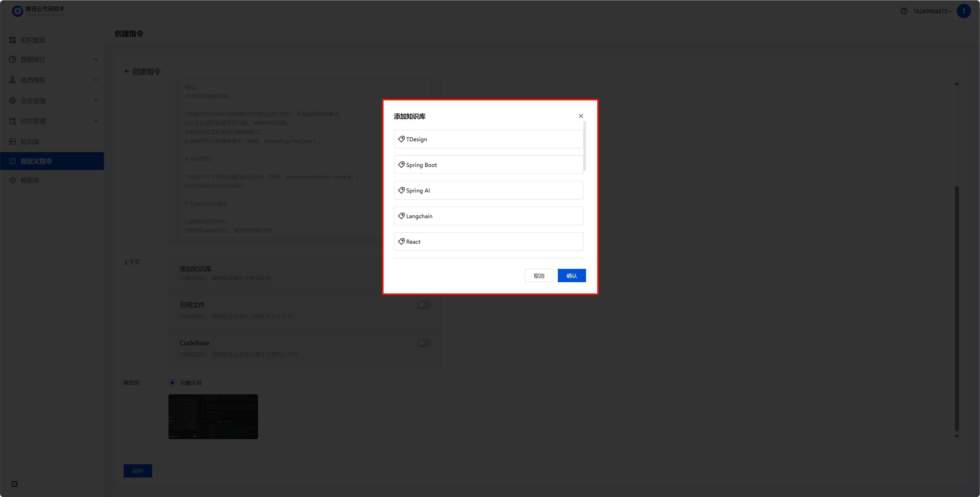Click the tag icon next to TDesign

401,139
